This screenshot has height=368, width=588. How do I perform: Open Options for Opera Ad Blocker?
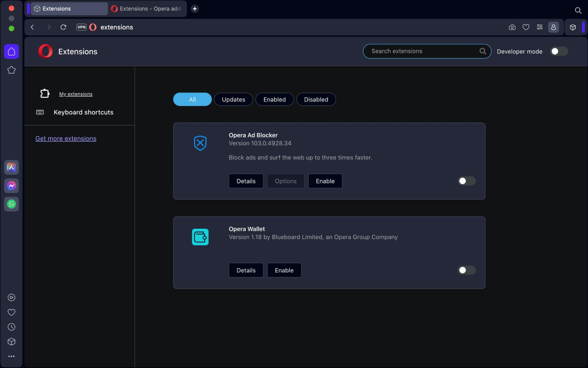(x=286, y=181)
